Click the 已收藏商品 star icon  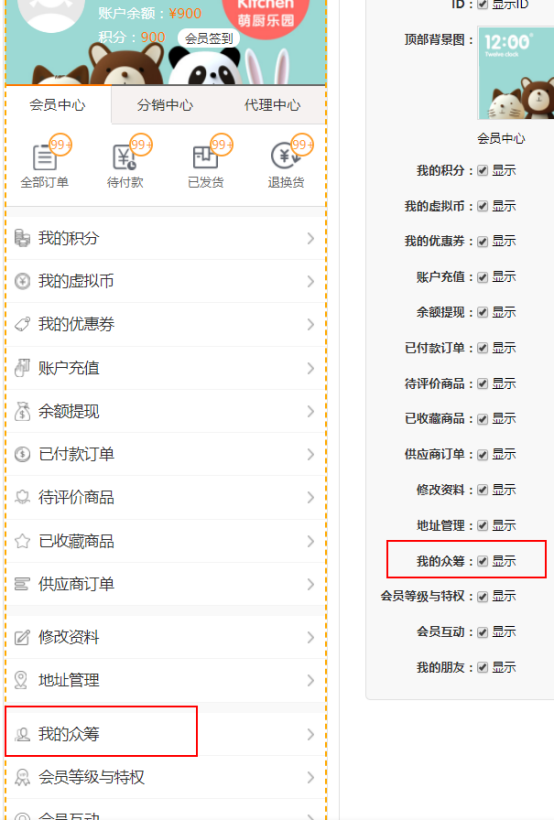pyautogui.click(x=22, y=541)
